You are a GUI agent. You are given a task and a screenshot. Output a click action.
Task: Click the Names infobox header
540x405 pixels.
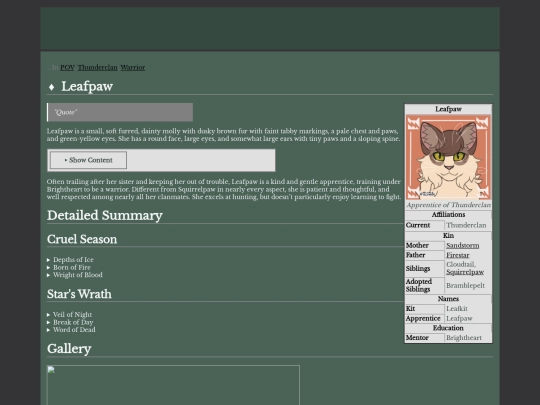pyautogui.click(x=448, y=299)
